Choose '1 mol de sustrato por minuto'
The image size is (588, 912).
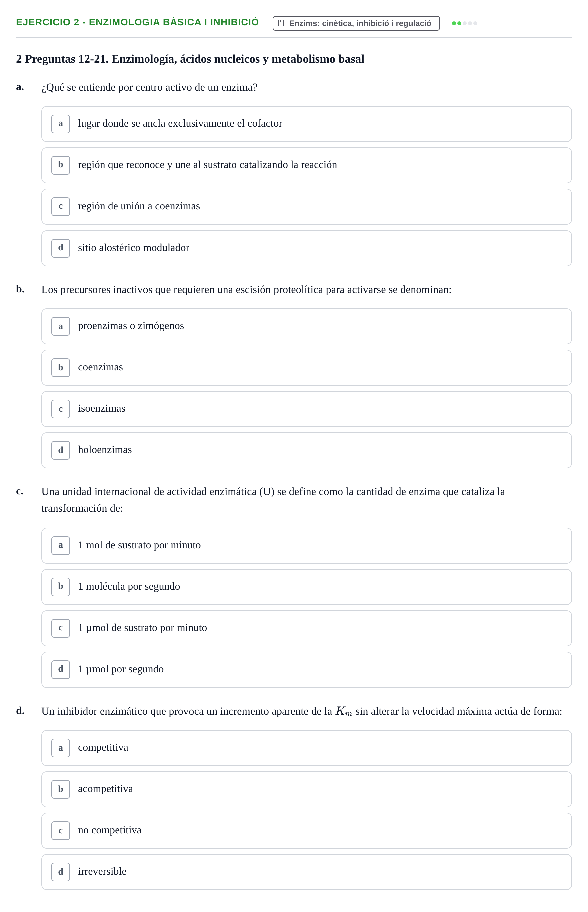point(306,546)
